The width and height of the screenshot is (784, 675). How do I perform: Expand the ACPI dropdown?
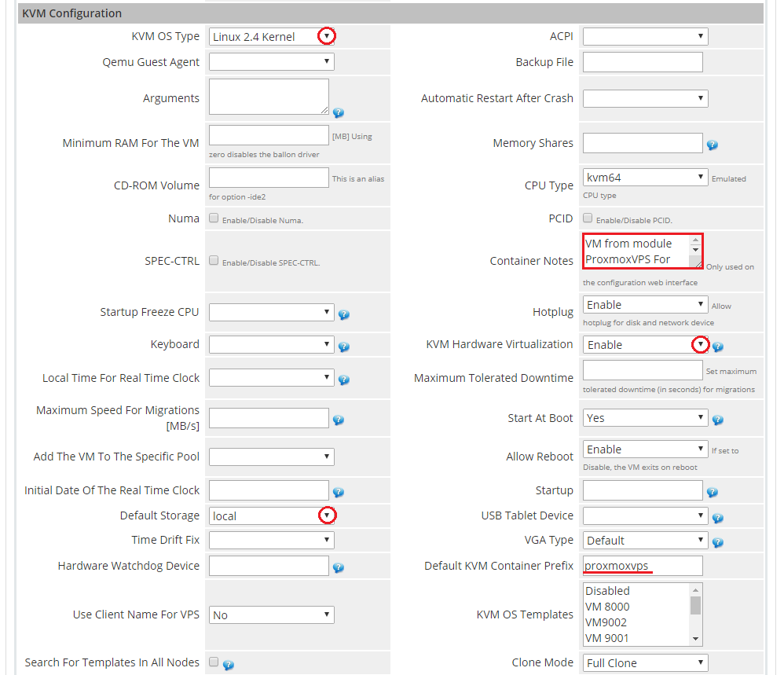tap(646, 36)
